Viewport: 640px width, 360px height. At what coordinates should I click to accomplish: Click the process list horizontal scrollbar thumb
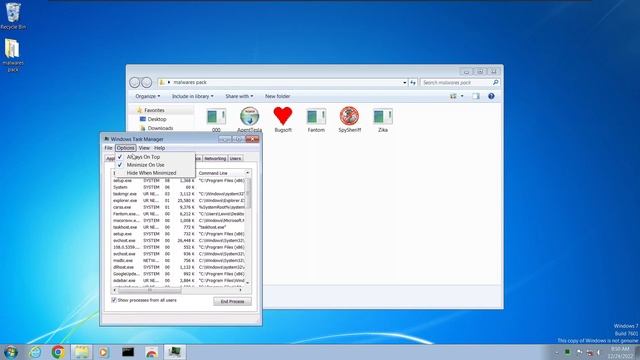point(149,290)
